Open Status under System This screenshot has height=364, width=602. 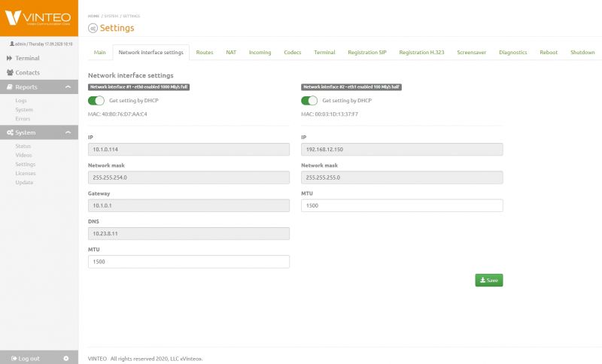pyautogui.click(x=23, y=146)
